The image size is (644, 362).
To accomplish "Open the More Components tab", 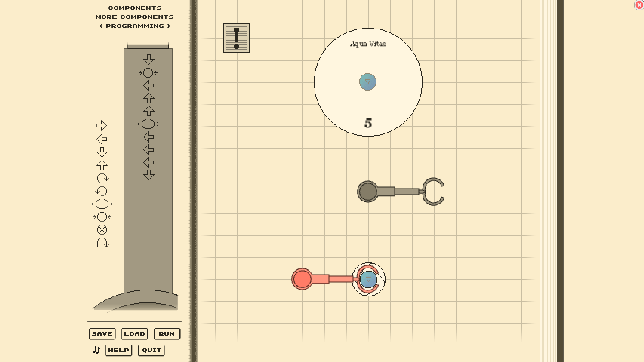I will [x=134, y=17].
